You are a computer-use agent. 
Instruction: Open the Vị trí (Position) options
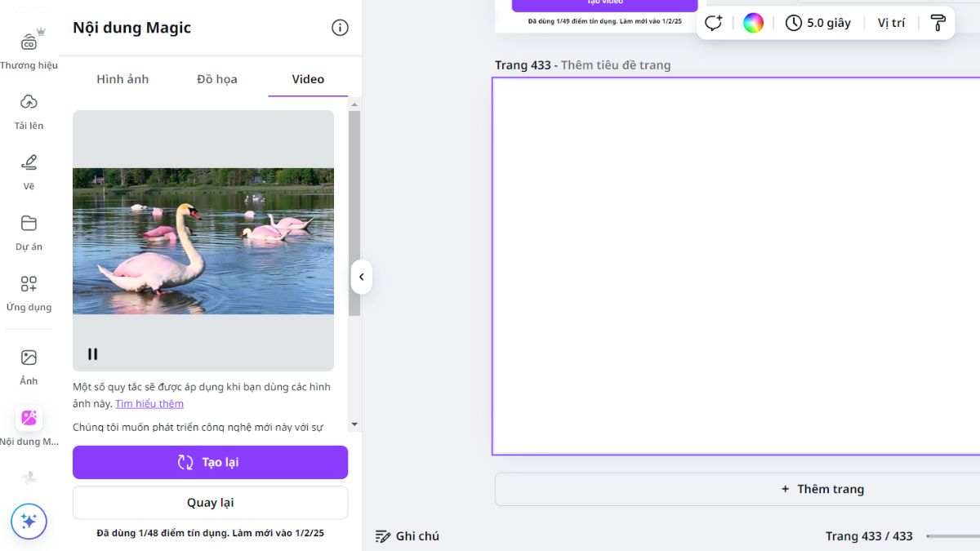pos(890,22)
